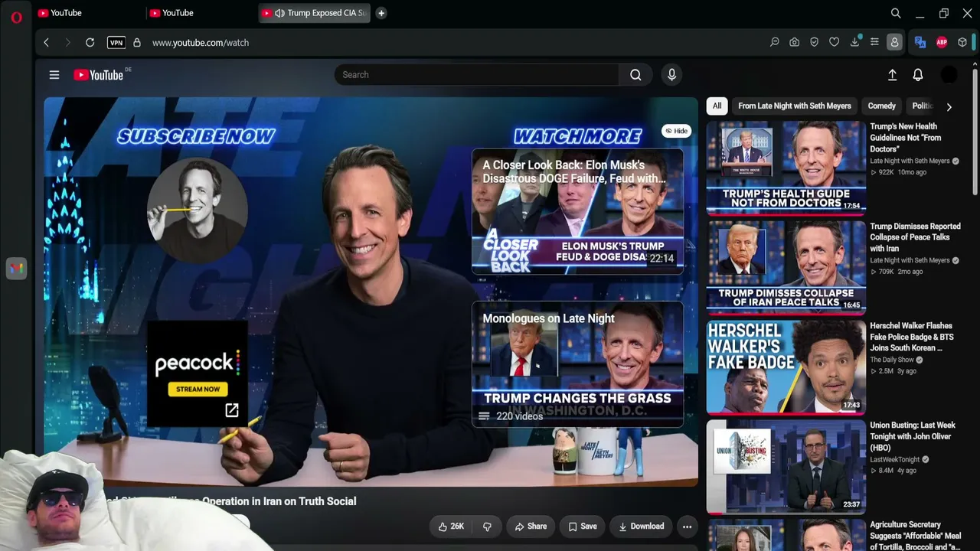
Task: Click the www.youtube.com/watch address bar
Action: [x=201, y=43]
